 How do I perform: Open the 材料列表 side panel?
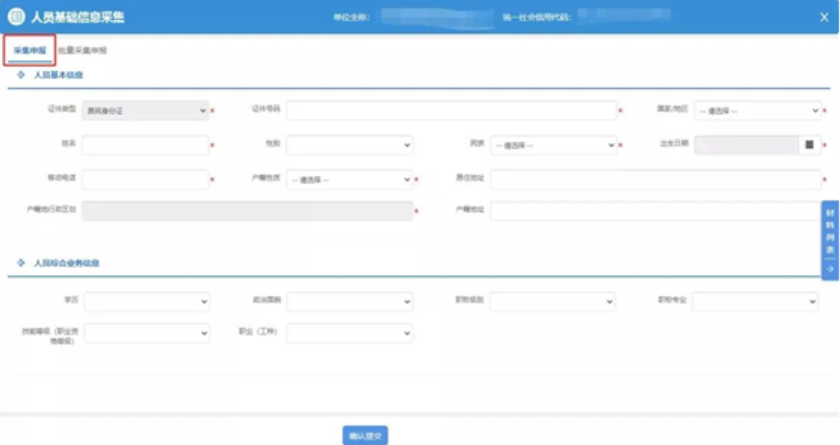(830, 232)
